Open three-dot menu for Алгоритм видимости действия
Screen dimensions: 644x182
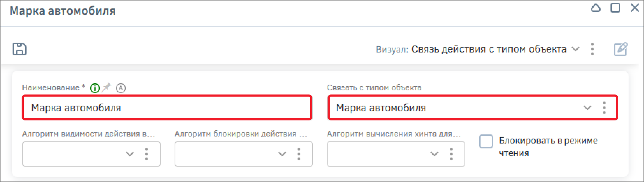[147, 154]
